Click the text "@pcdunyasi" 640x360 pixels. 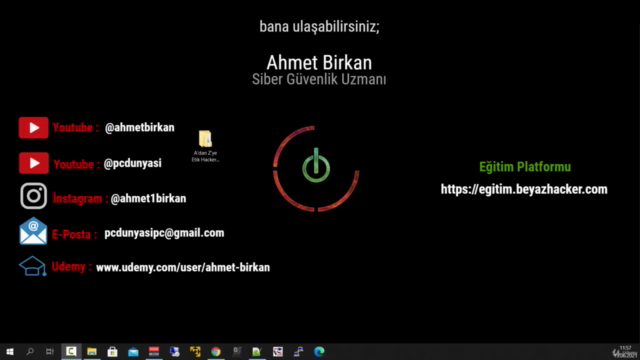click(133, 163)
